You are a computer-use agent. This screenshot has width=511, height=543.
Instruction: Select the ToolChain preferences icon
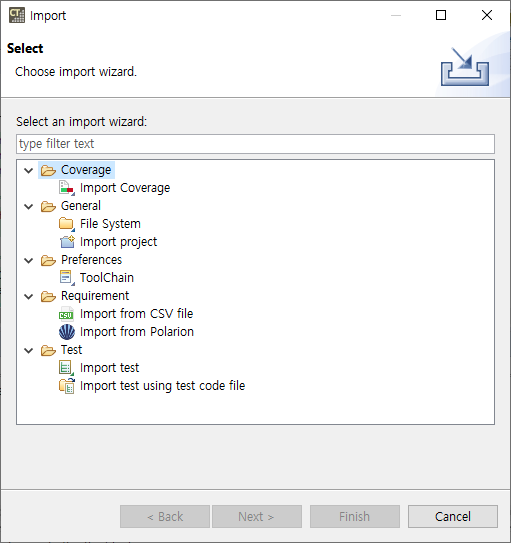67,278
